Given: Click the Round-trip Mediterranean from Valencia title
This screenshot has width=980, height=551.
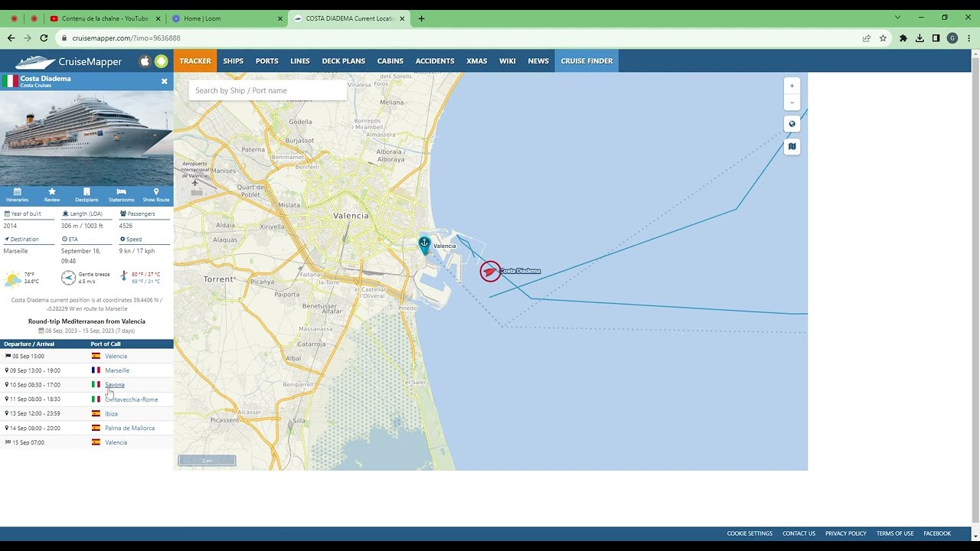Looking at the screenshot, I should (x=87, y=321).
